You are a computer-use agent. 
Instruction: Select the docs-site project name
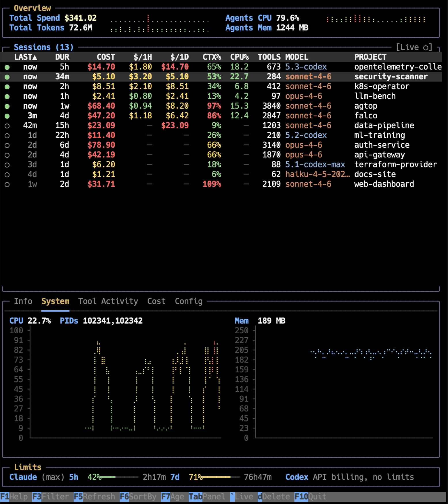[x=375, y=174]
